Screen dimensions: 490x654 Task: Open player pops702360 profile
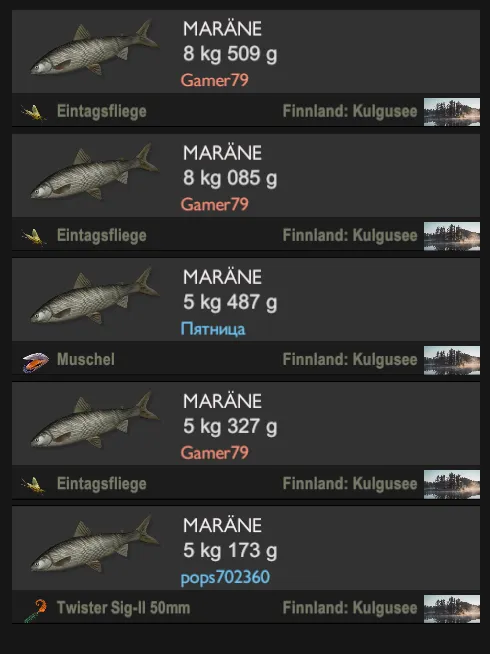(225, 578)
